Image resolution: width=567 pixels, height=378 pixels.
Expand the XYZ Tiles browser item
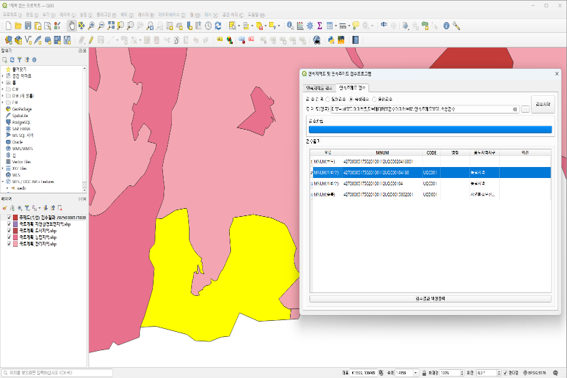3,169
